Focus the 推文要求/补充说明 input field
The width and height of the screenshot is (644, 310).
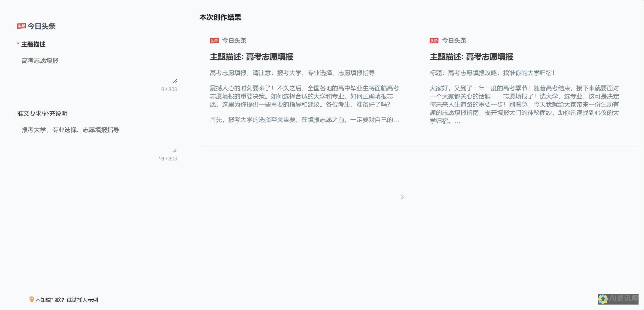point(97,139)
